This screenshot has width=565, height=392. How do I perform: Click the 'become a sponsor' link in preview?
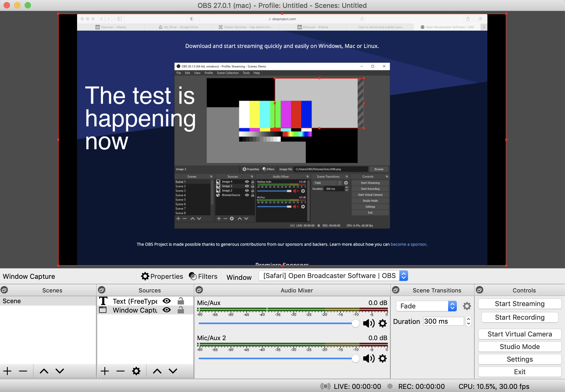(408, 244)
